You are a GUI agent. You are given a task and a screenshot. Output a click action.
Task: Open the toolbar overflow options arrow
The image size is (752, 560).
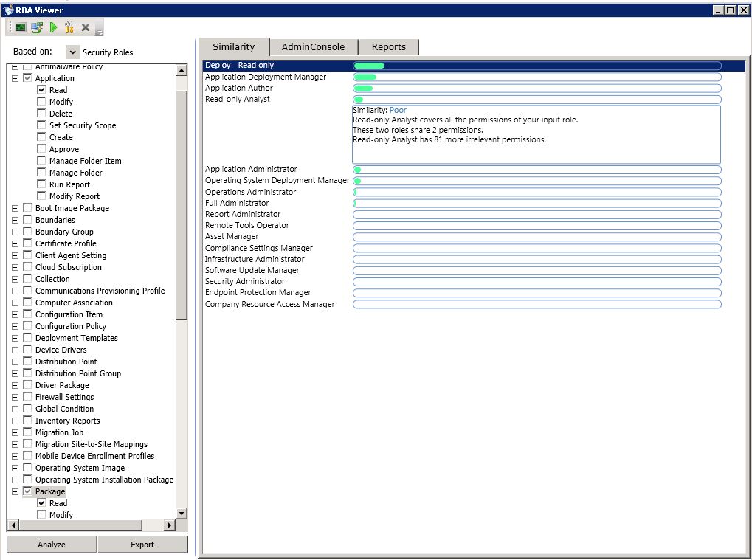(x=100, y=32)
